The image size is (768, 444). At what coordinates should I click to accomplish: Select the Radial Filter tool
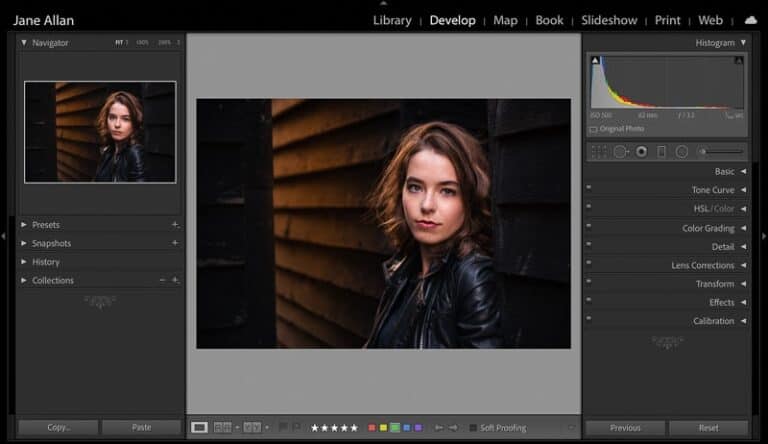click(x=682, y=152)
